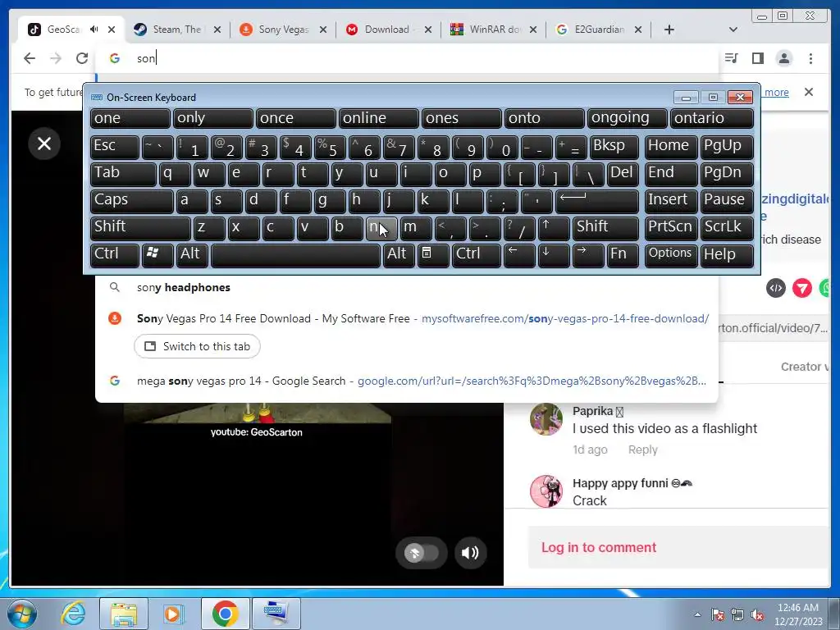
Task: Click the up arrow key on On-Screen Keyboard
Action: click(x=554, y=228)
